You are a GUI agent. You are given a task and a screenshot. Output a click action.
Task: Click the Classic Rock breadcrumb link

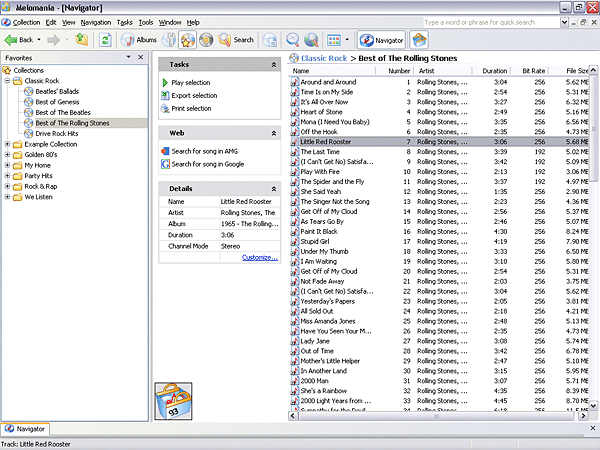tap(324, 58)
